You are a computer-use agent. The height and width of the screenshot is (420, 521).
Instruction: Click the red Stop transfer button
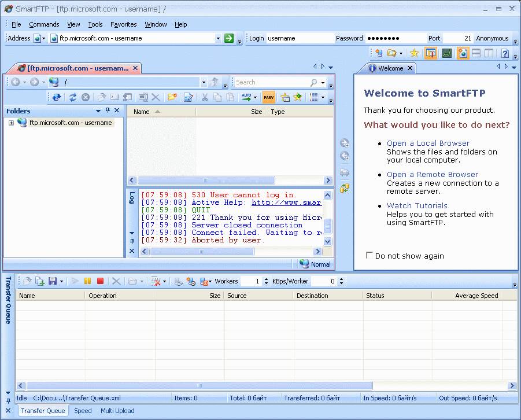click(100, 281)
